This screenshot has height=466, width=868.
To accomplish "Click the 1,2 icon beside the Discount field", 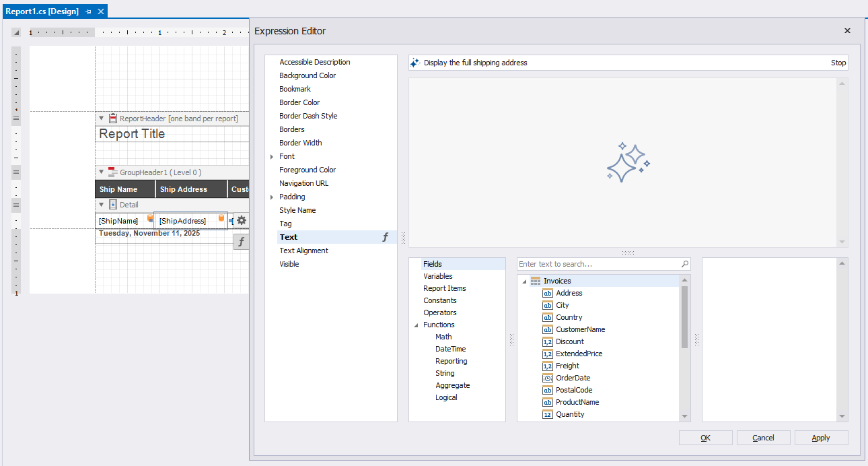I will coord(547,341).
